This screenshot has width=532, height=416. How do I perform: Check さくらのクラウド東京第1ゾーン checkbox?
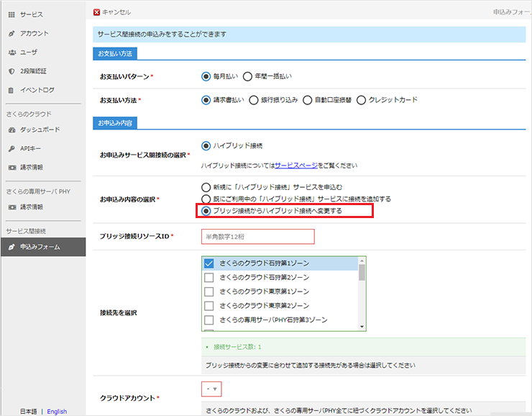pos(209,291)
